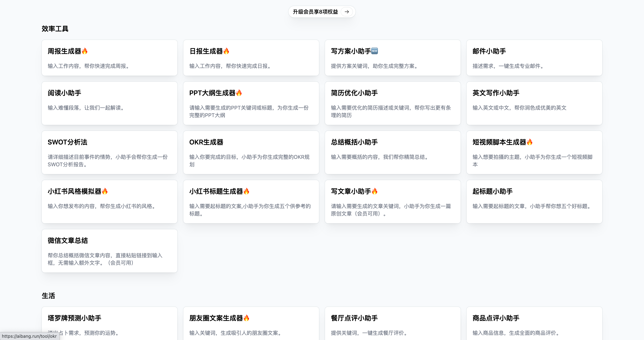644x340 pixels.
Task: Select the 小红书标题生成器 title
Action: pyautogui.click(x=216, y=191)
